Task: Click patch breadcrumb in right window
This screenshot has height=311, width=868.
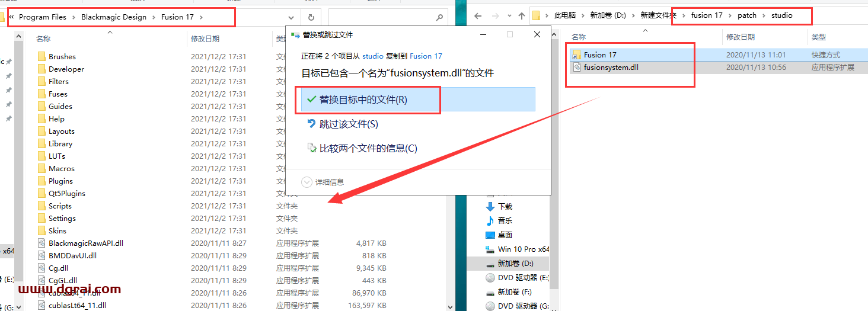Action: pos(747,15)
